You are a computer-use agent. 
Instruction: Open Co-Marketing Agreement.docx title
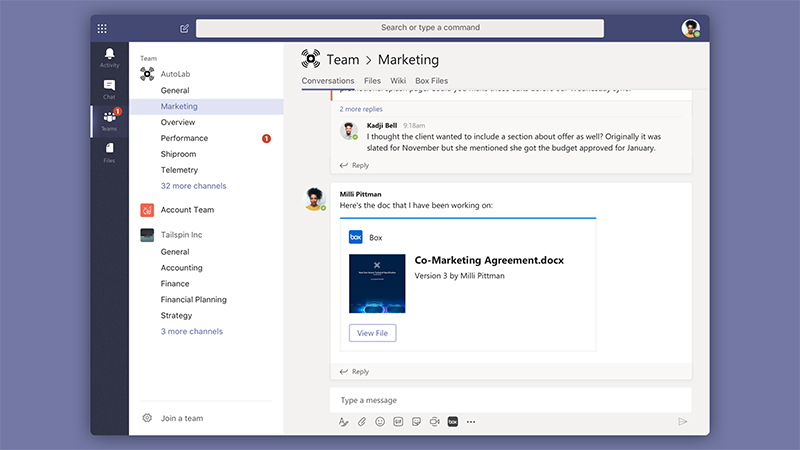489,260
